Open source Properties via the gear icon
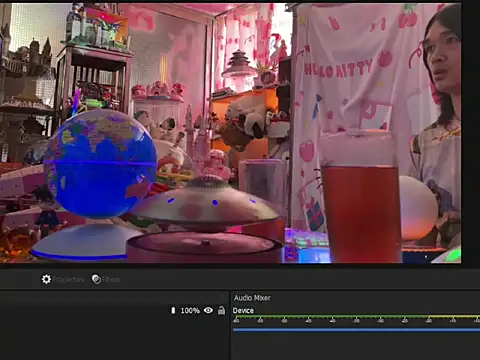The width and height of the screenshot is (480, 360). pyautogui.click(x=46, y=279)
